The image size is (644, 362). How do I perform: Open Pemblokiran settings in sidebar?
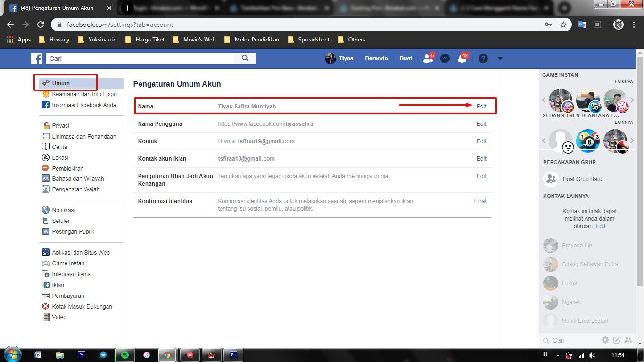point(67,168)
